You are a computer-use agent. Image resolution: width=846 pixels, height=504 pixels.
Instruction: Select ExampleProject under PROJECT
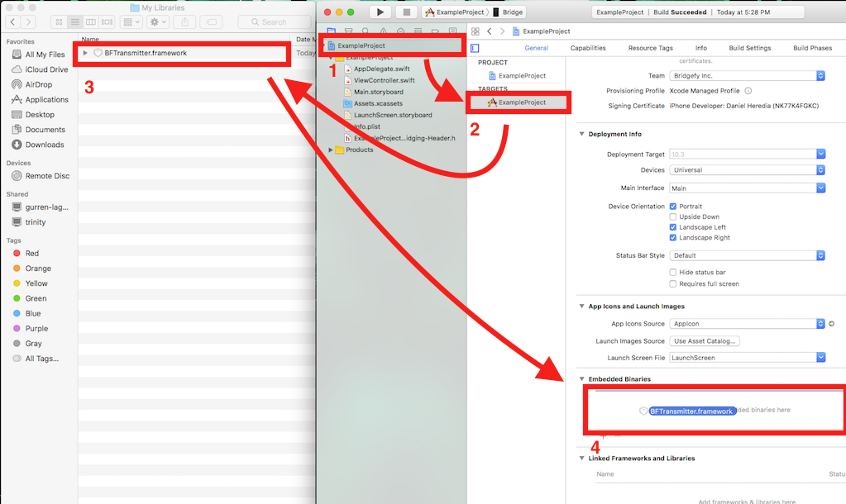tap(517, 75)
